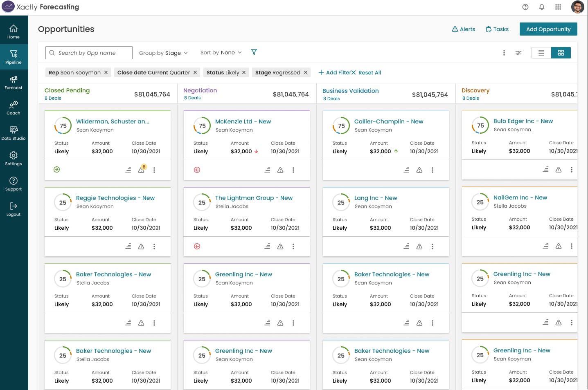
Task: Open Coach in the sidebar
Action: point(14,108)
